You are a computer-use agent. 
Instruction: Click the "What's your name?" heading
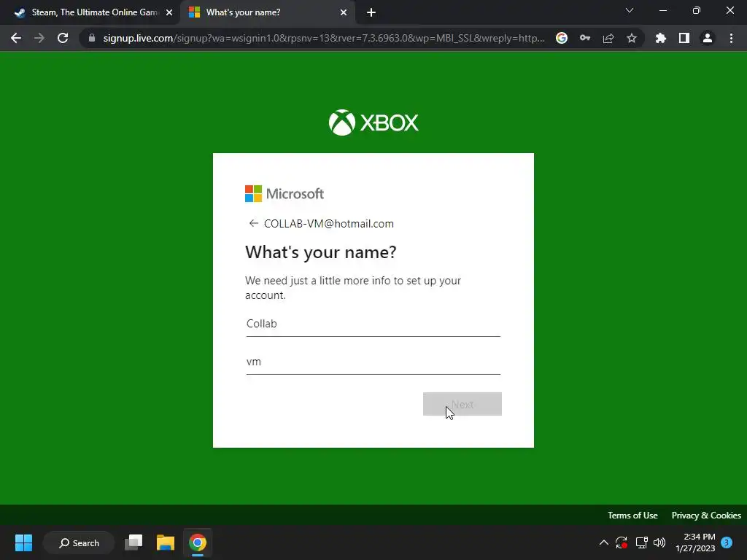(321, 252)
